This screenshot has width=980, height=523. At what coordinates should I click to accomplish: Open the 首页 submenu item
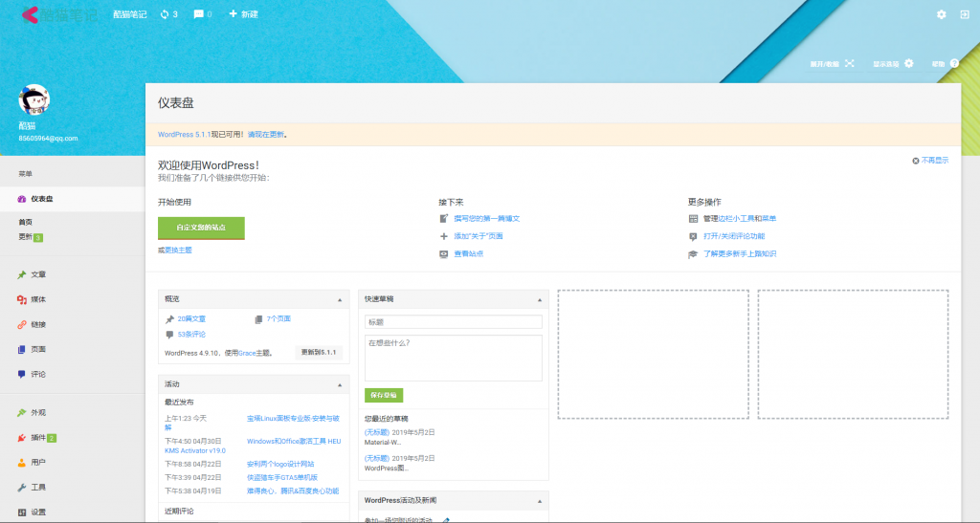[x=26, y=222]
